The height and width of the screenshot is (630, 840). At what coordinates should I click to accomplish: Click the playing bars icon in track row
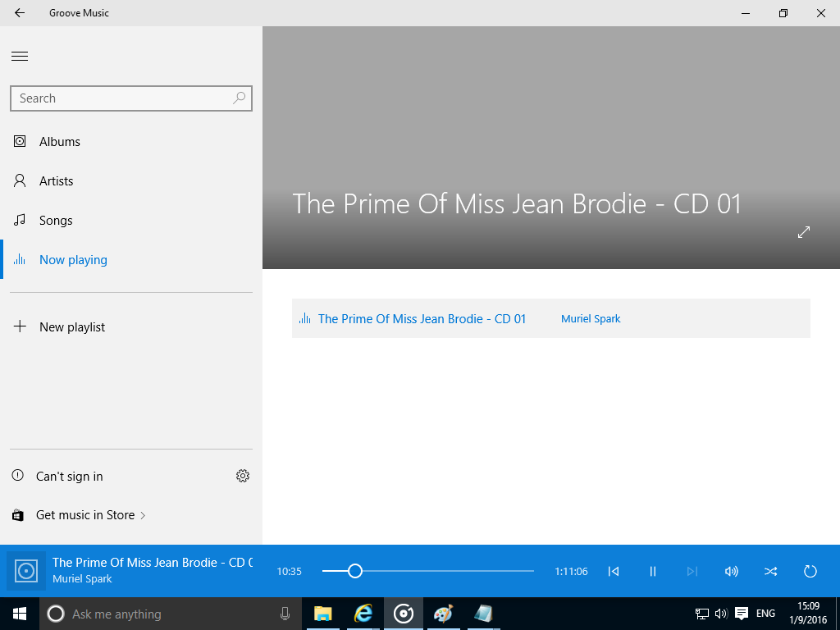pos(305,318)
